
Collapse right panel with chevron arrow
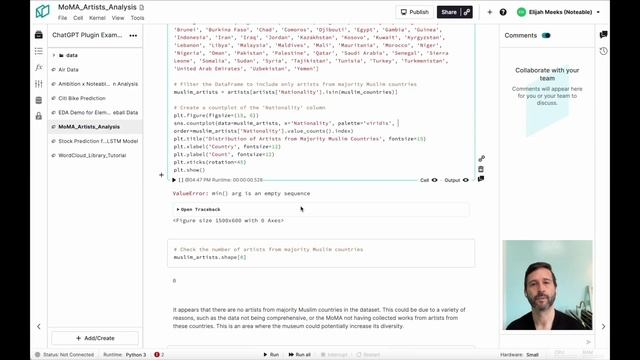[603, 327]
